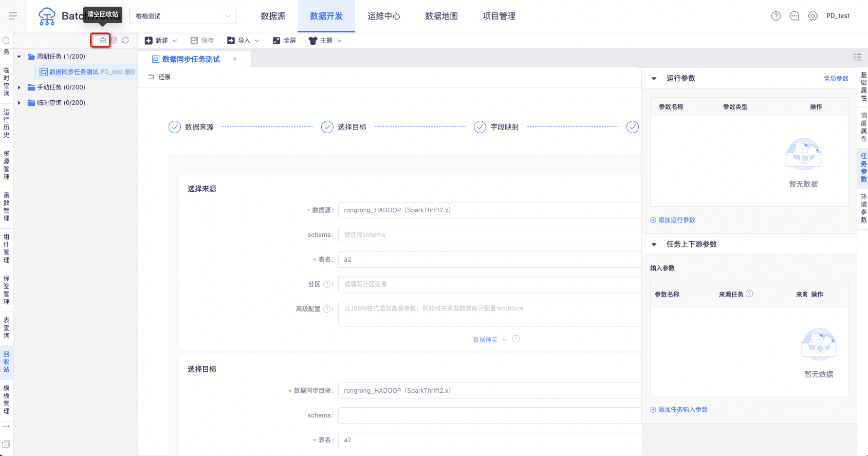Collapse the 周期任务 tree node arrow
The height and width of the screenshot is (456, 868).
(x=19, y=57)
